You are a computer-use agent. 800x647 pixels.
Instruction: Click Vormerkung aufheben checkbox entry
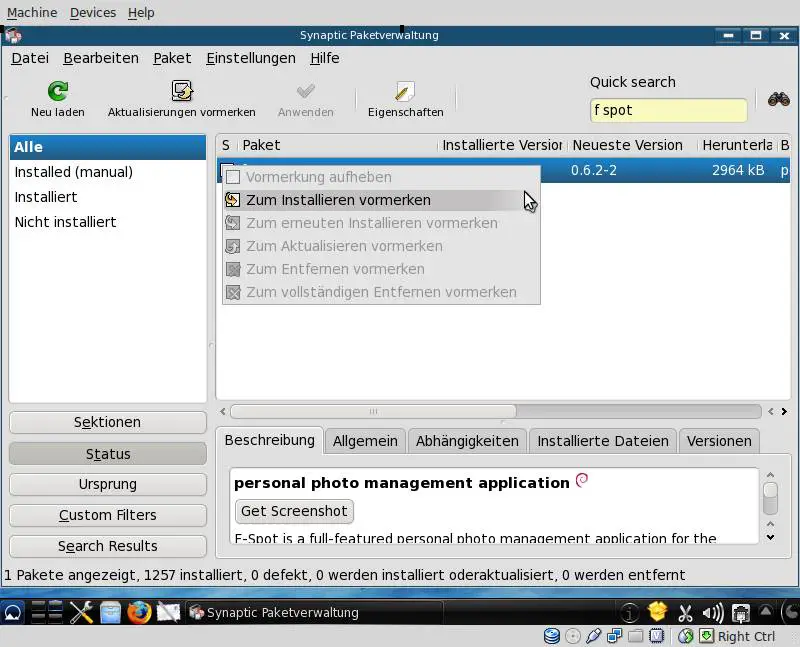381,177
